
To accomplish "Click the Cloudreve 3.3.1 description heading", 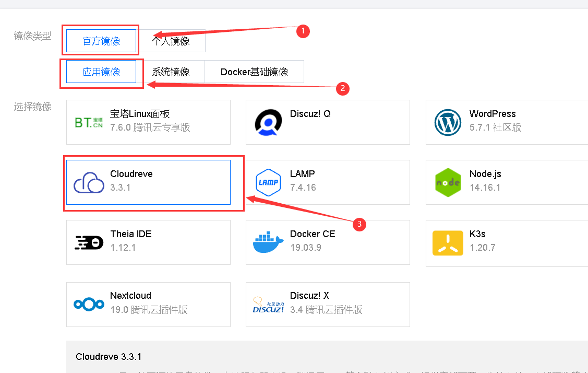I will point(109,357).
